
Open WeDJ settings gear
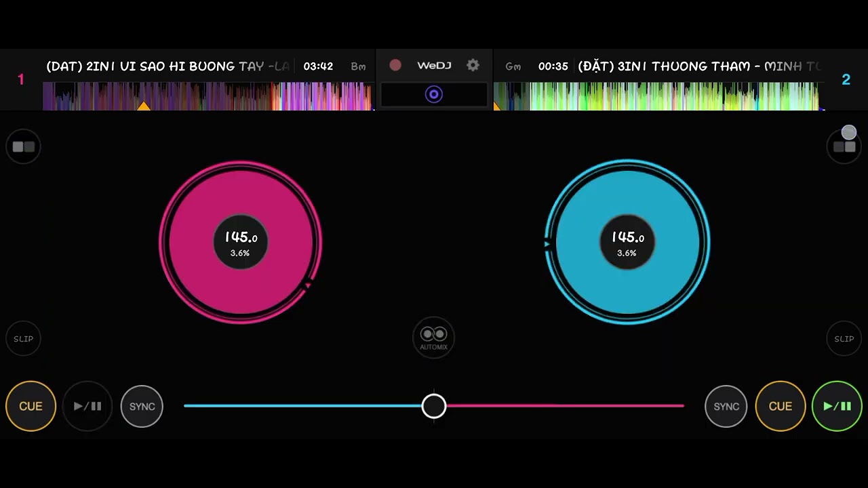click(473, 65)
